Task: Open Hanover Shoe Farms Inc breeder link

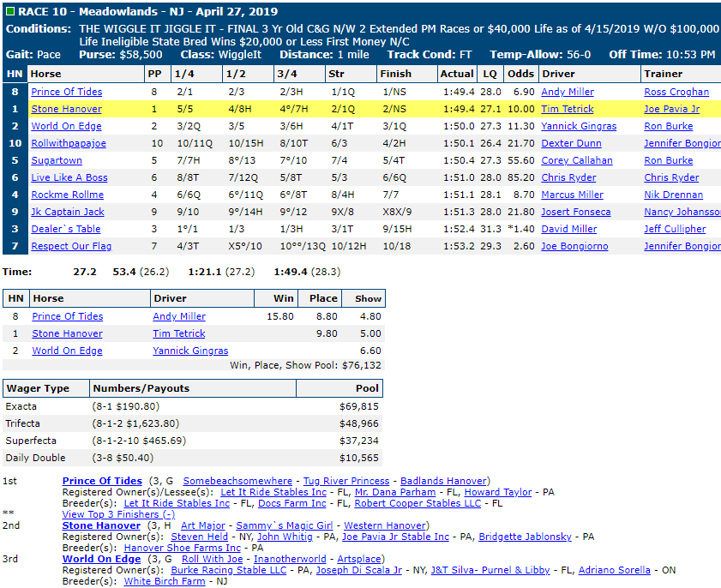Action: click(x=182, y=548)
